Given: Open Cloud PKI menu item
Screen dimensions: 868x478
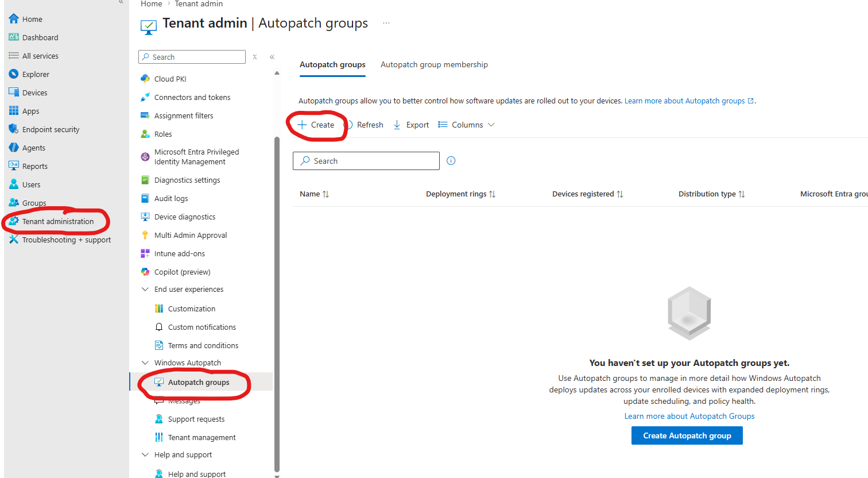Looking at the screenshot, I should [x=170, y=79].
